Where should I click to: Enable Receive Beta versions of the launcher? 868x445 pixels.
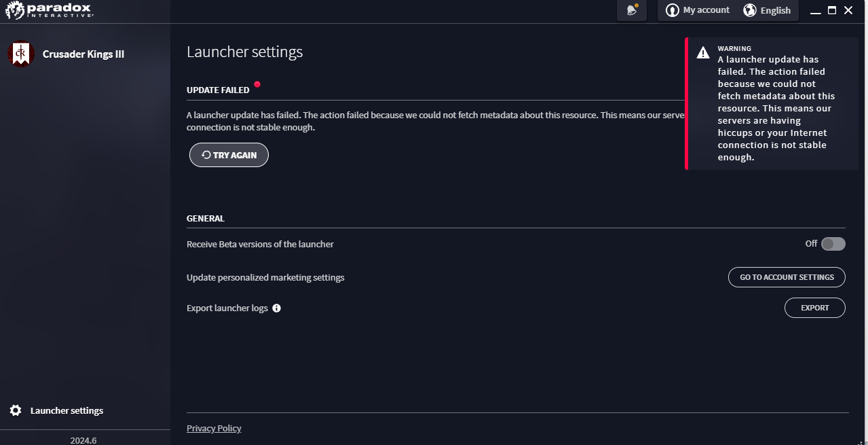click(x=833, y=244)
